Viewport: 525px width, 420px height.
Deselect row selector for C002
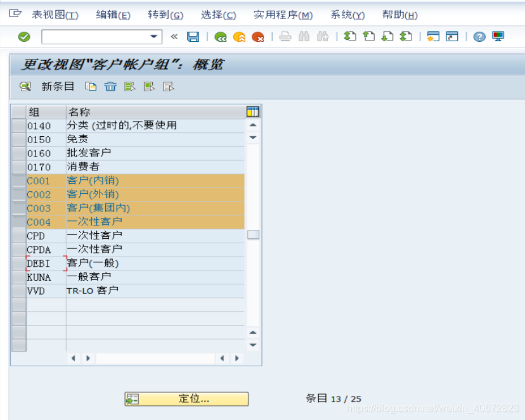pos(19,194)
